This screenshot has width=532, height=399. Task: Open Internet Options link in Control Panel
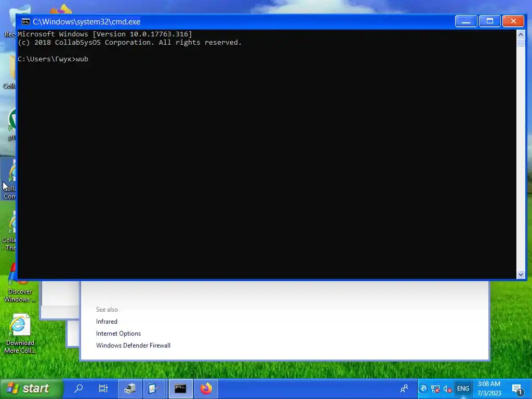(118, 334)
